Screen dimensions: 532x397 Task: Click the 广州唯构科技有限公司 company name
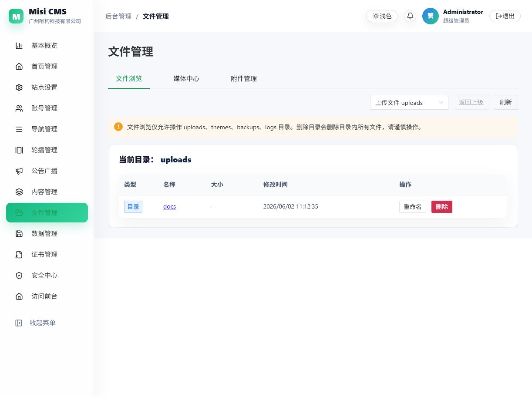point(55,21)
